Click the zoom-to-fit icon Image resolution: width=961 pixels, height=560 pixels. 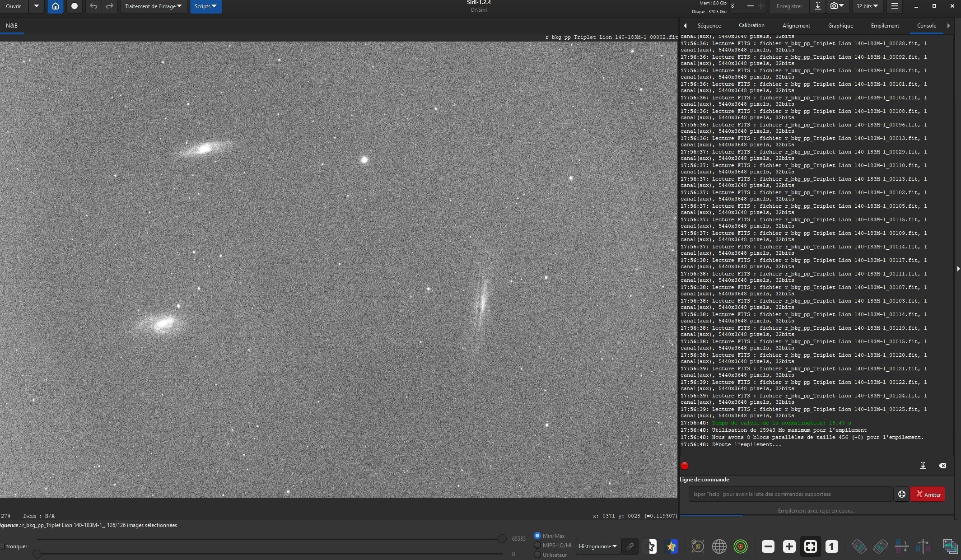(x=810, y=546)
